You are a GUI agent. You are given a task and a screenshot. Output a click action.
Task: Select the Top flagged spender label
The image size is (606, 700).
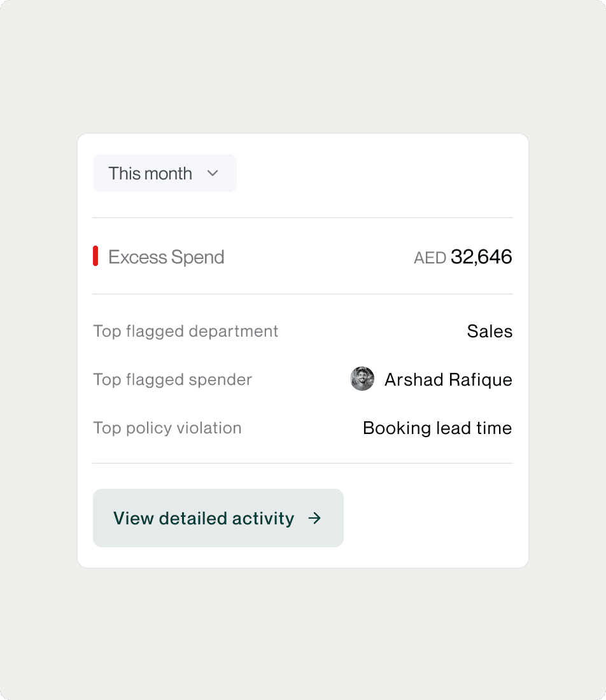click(173, 379)
